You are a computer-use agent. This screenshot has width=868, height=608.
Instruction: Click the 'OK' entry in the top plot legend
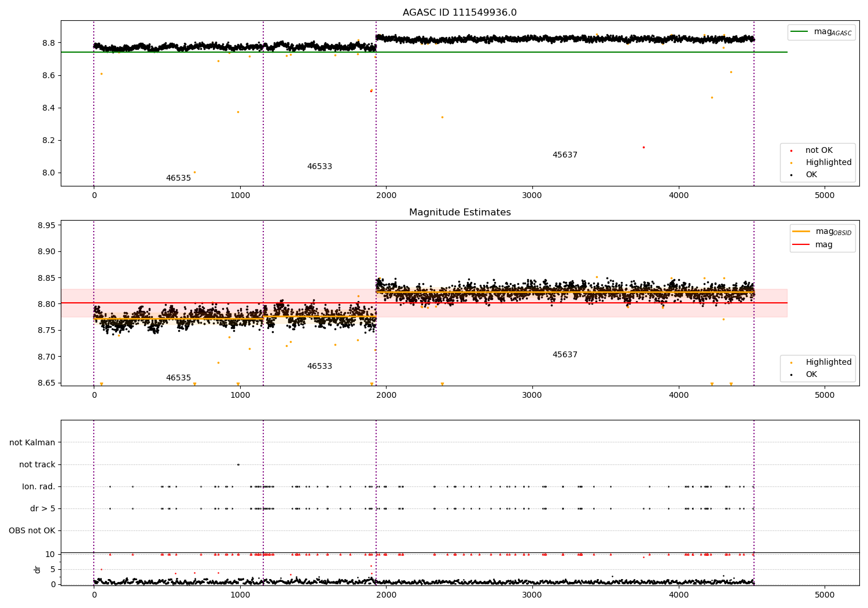811,175
